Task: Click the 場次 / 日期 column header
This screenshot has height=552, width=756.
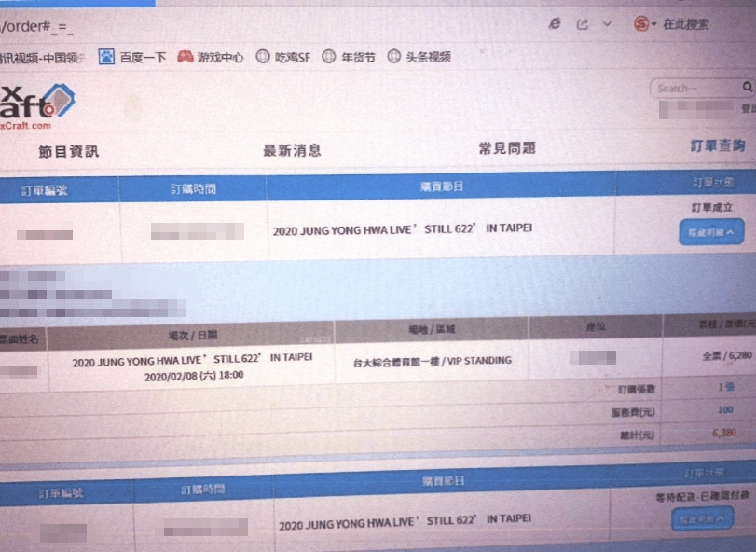Action: [x=192, y=336]
